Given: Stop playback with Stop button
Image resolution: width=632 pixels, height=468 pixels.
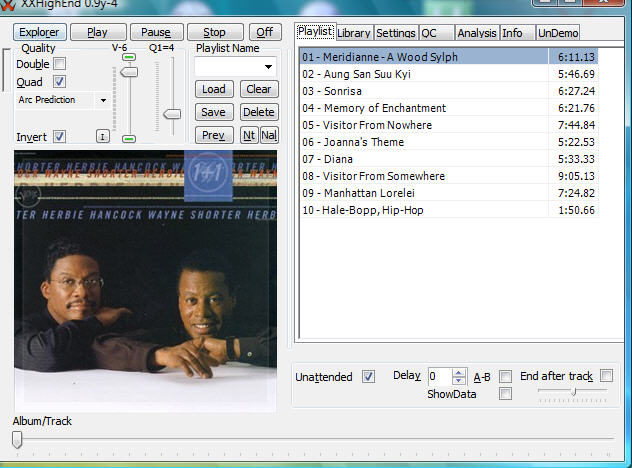Looking at the screenshot, I should pos(215,32).
